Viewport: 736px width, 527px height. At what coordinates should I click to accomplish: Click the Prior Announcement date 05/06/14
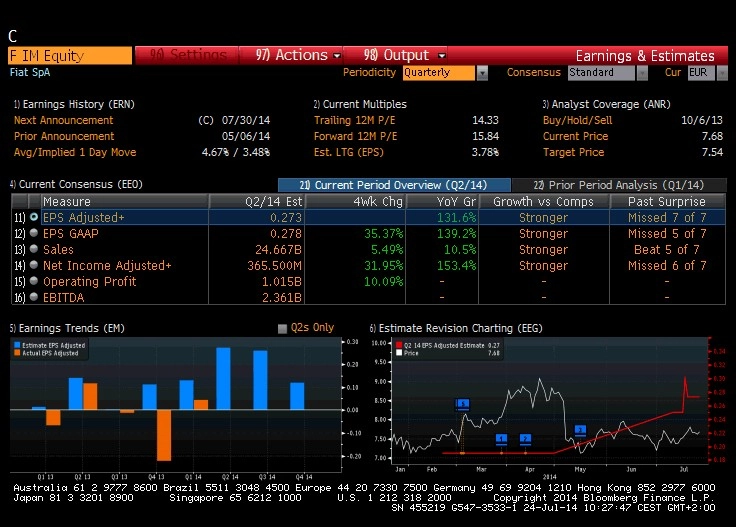click(246, 136)
